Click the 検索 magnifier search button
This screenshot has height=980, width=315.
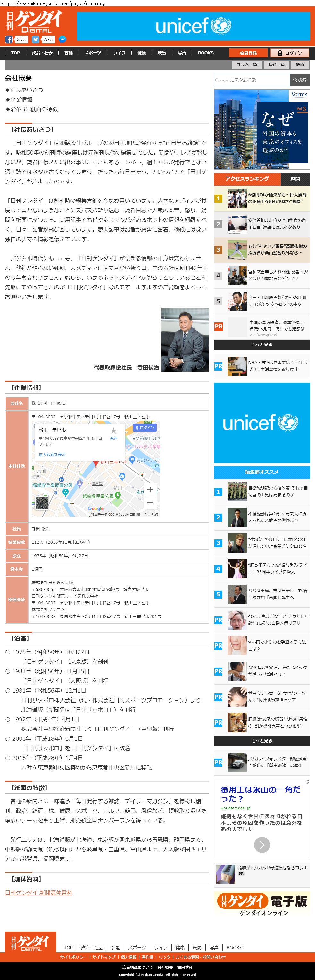(300, 80)
